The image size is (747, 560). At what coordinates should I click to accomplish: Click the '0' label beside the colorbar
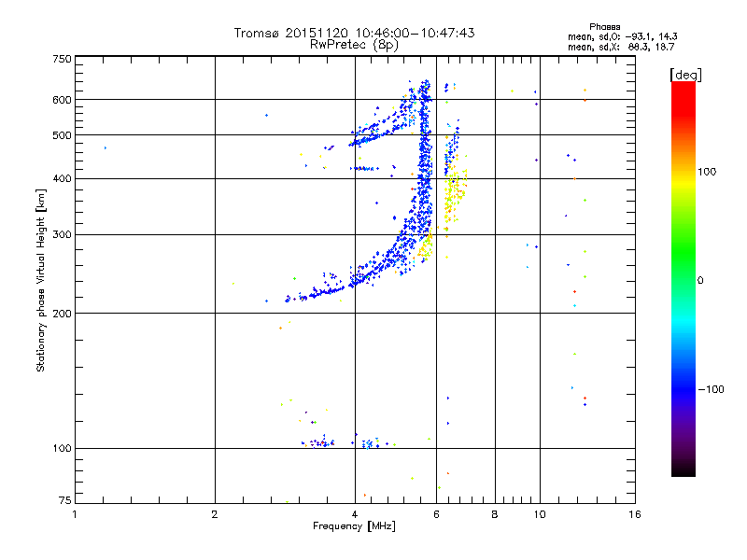point(700,281)
